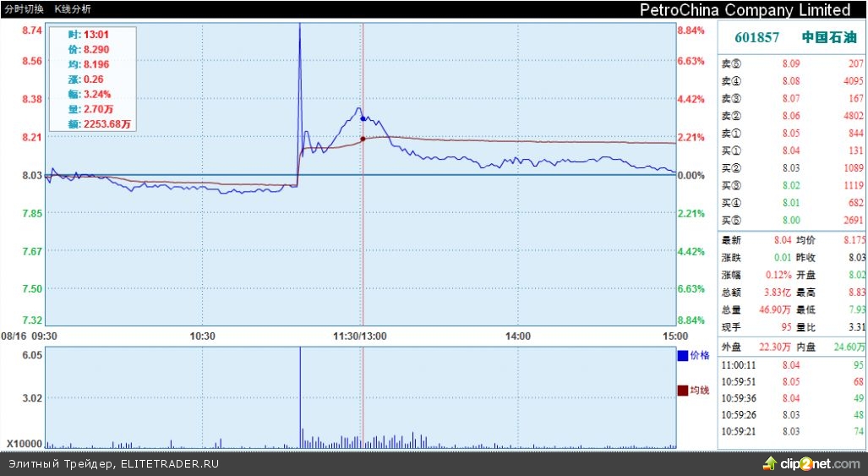Select the 卖① ask row at 8.05

pyautogui.click(x=792, y=134)
